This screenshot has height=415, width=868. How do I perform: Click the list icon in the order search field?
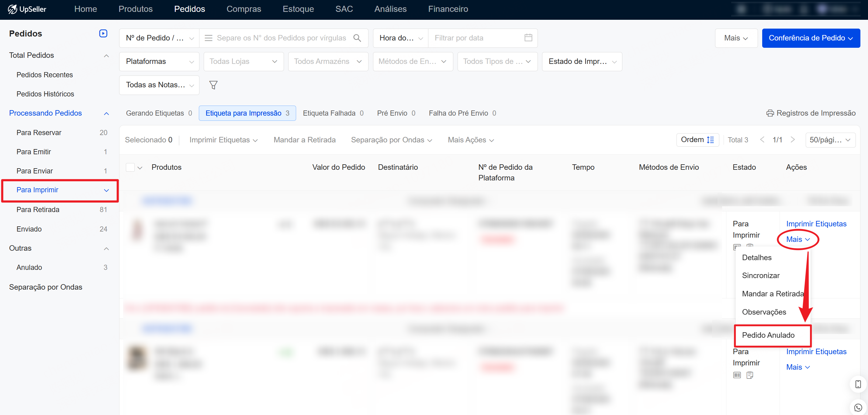[209, 38]
